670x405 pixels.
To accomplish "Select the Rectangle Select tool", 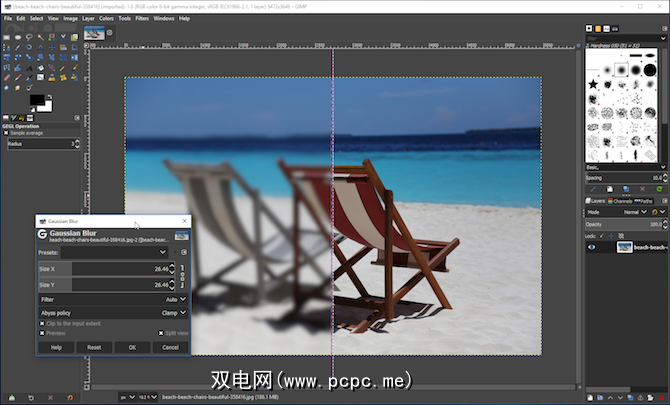I will [x=6, y=37].
